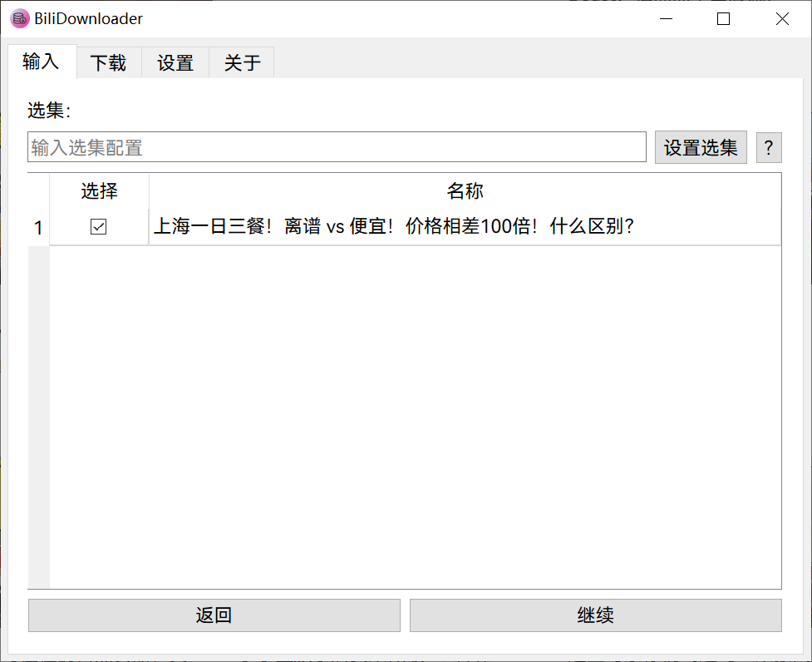Click the 继续 button
This screenshot has height=662, width=812.
[596, 615]
